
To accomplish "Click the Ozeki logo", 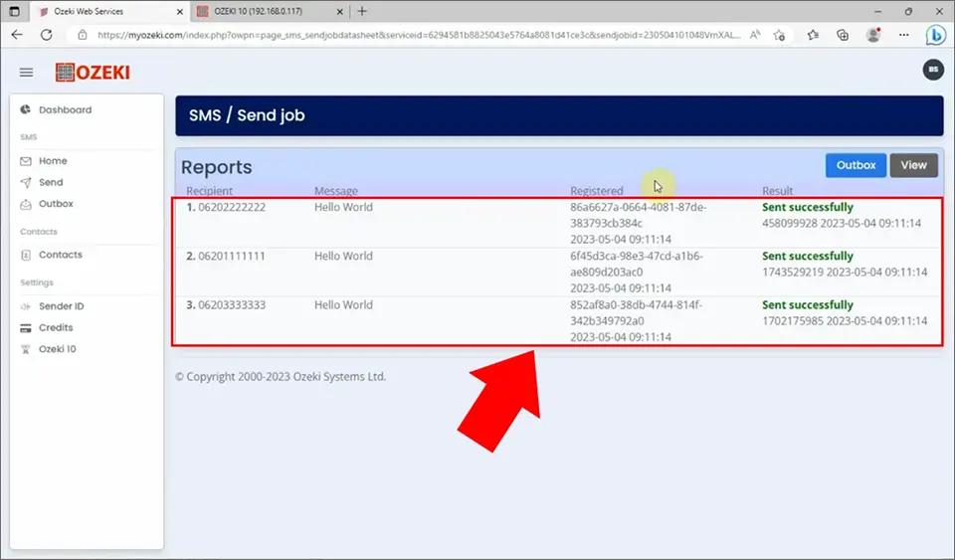I will coord(93,73).
